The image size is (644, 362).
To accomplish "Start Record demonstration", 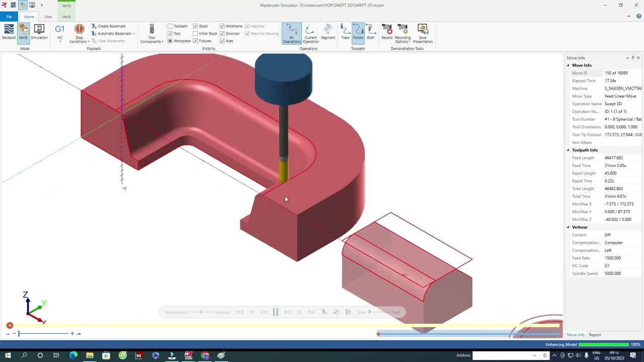I will click(x=387, y=32).
